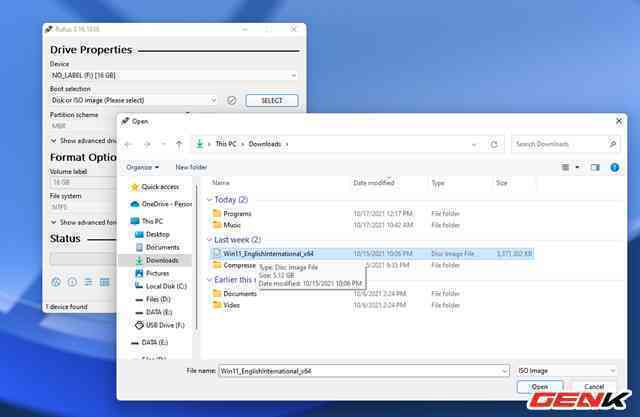Open file name history dropdown arrow
Screen dimensions: 640x417
coord(504,371)
